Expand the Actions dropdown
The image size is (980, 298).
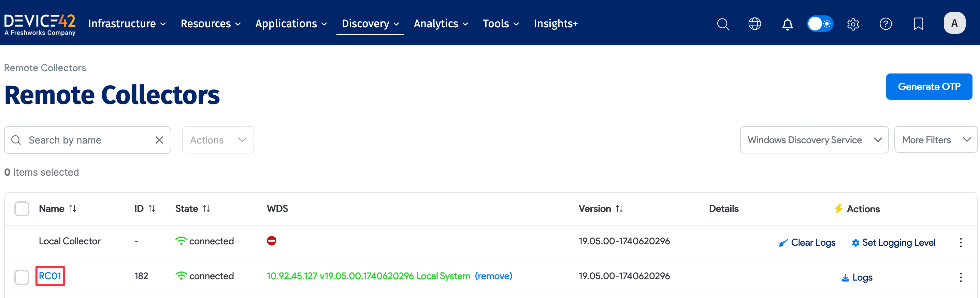pos(218,140)
